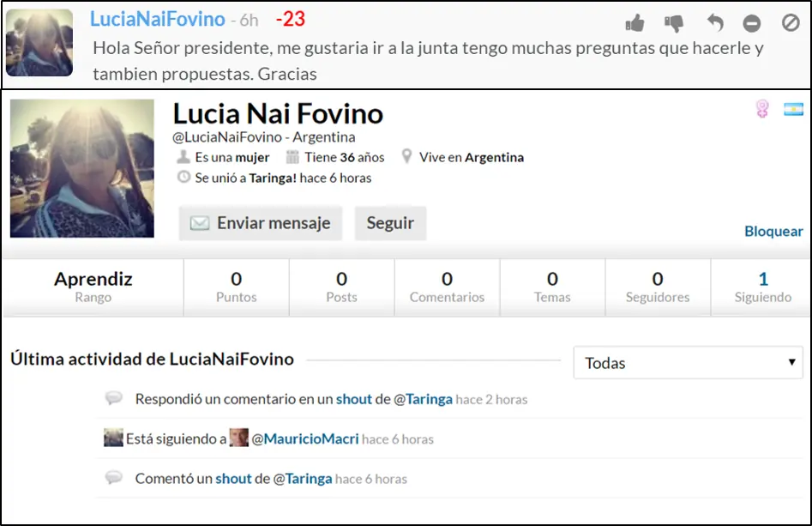The height and width of the screenshot is (526, 812).
Task: Open the large Lucia Nai Fovino profile photo
Action: point(81,168)
